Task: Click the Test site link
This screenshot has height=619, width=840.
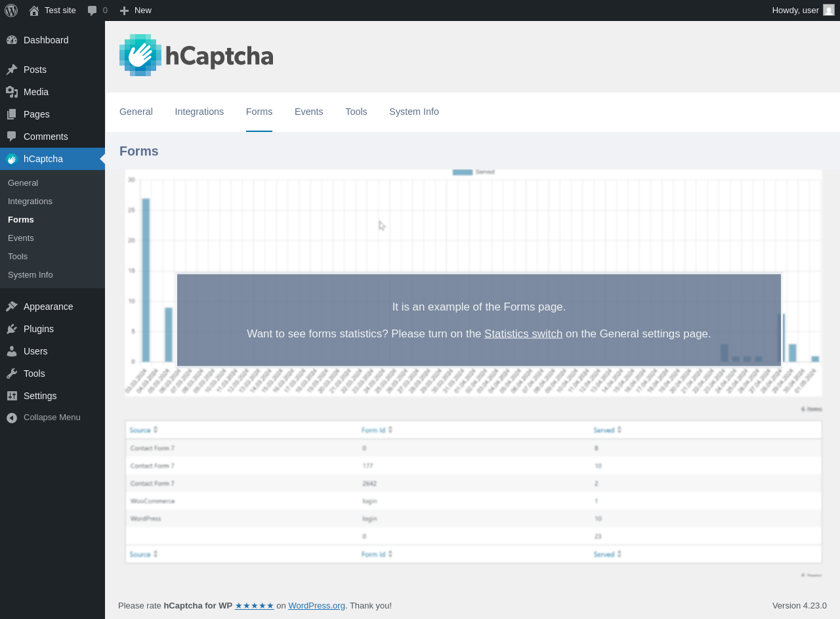Action: 60,10
